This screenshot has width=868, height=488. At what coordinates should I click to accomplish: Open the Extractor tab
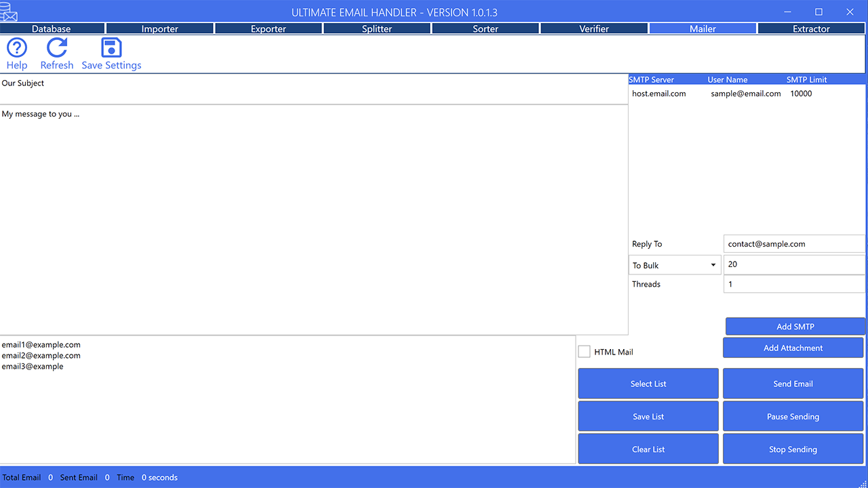(x=811, y=28)
